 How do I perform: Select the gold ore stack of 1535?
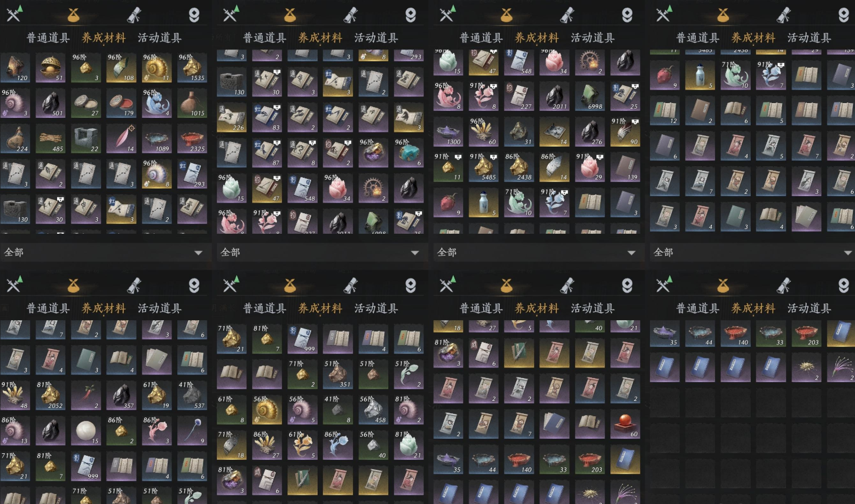point(192,68)
